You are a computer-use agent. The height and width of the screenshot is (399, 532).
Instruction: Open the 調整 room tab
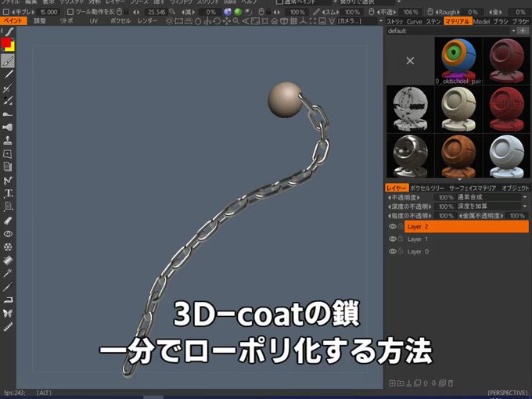40,21
